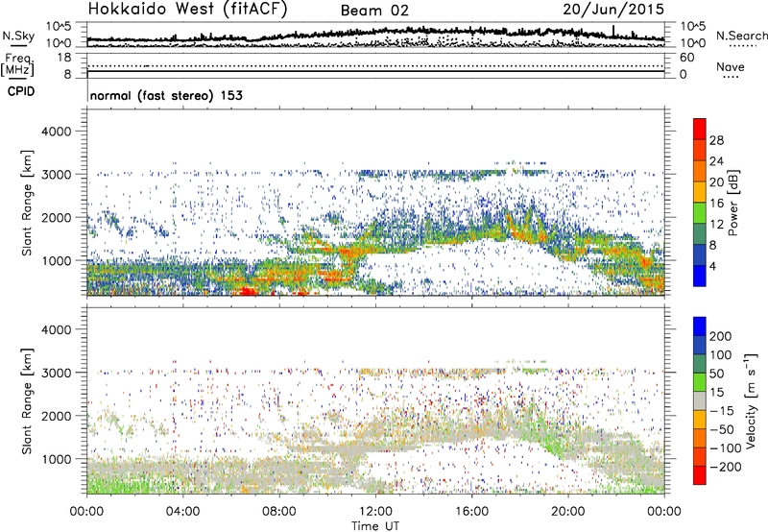This screenshot has width=768, height=532.
Task: Click the '4000' tick on power panel
Action: [56, 132]
